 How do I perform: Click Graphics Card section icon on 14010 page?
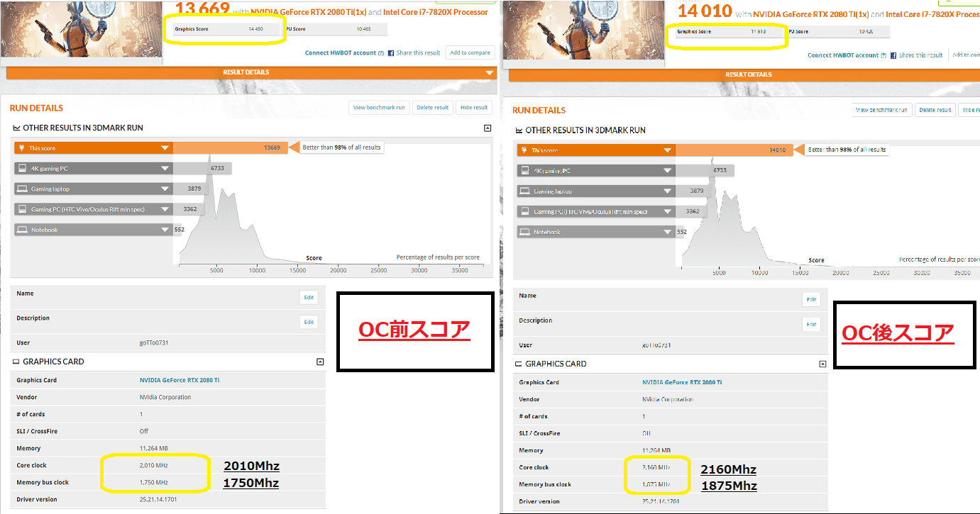(x=519, y=364)
